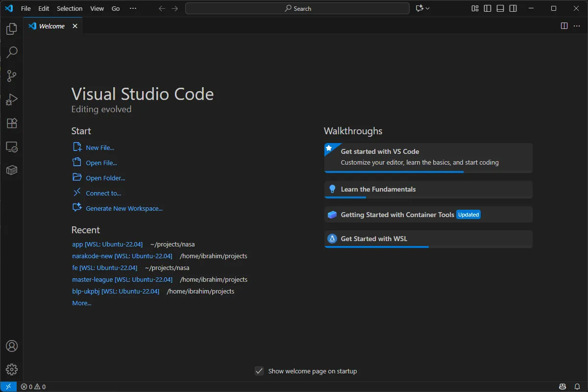Switch to the Welcome tab
This screenshot has width=588, height=392.
[x=51, y=25]
